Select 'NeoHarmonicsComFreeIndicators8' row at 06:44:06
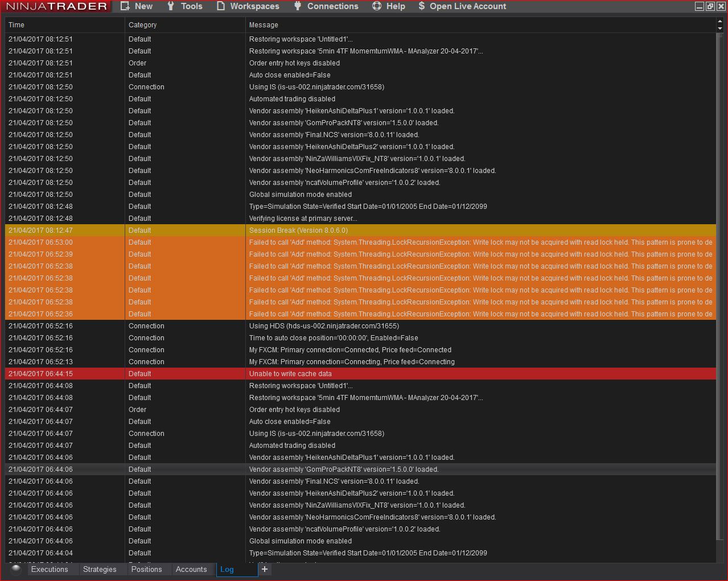 click(360, 517)
